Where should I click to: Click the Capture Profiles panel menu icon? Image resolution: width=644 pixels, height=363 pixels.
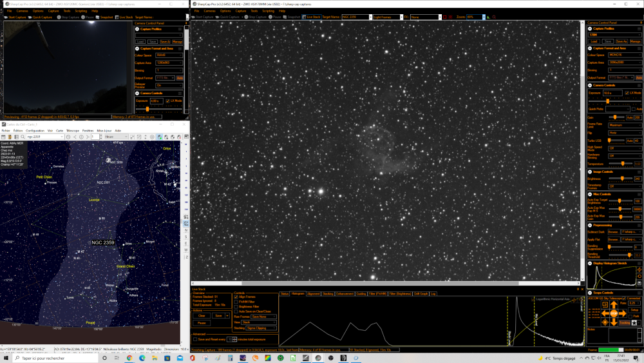click(x=639, y=29)
